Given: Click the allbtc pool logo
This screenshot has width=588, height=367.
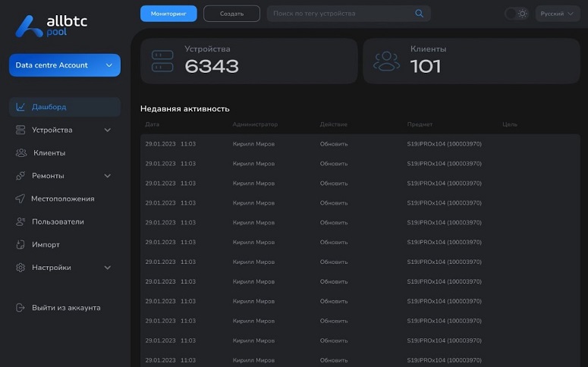Looking at the screenshot, I should tap(52, 27).
